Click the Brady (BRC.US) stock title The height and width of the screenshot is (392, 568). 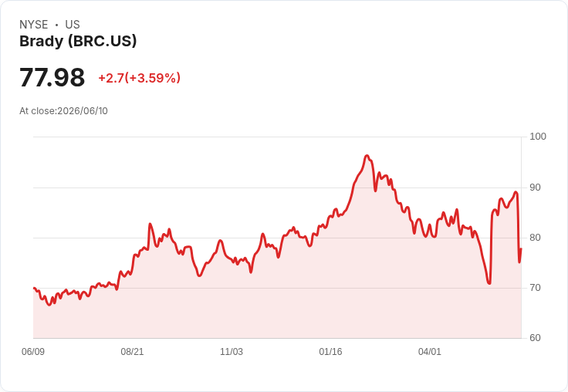click(78, 41)
